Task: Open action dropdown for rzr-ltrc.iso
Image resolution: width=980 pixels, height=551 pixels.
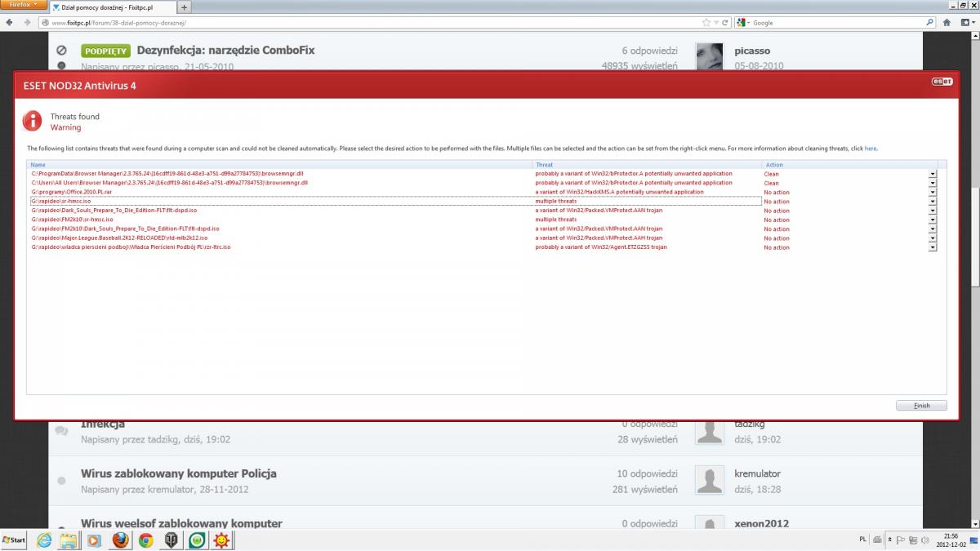Action: (932, 247)
